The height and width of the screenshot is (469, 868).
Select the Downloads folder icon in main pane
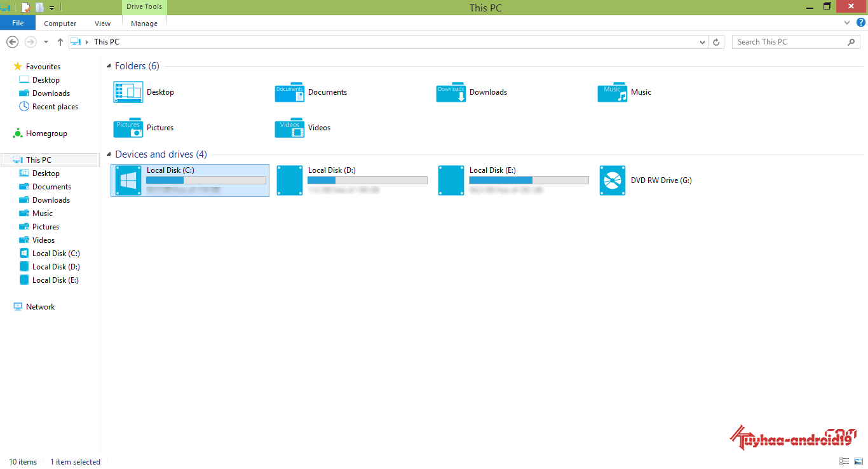(451, 92)
